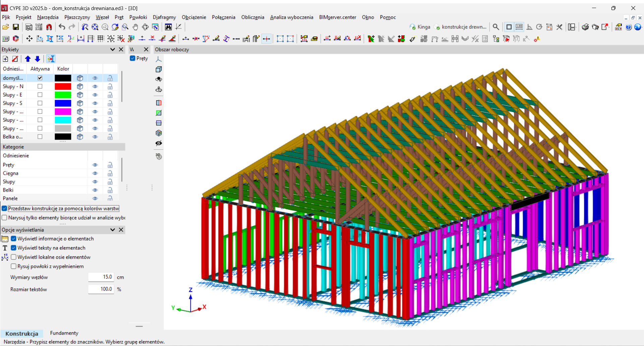Click the Wymiary węzłów input field
The width and height of the screenshot is (644, 346).
pyautogui.click(x=101, y=277)
